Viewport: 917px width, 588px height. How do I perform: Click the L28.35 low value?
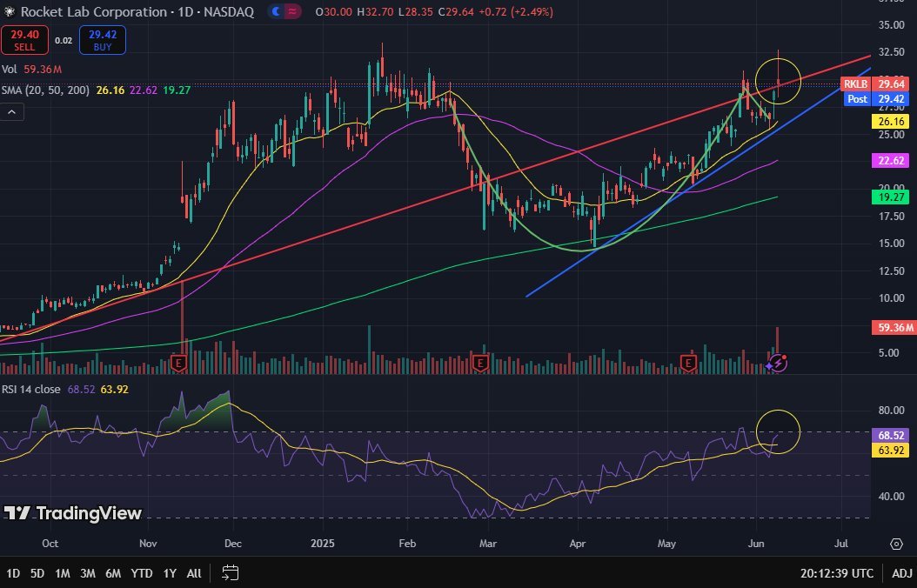pos(416,11)
